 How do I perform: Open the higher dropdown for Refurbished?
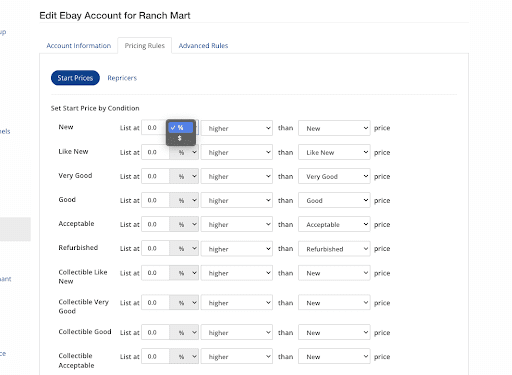237,249
